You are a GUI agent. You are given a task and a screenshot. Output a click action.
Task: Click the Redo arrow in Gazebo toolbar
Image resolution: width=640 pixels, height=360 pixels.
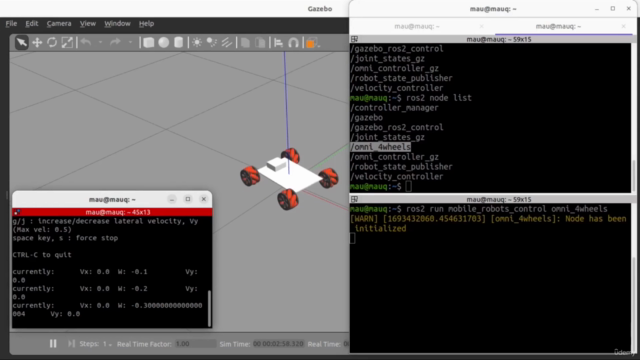tap(115, 42)
